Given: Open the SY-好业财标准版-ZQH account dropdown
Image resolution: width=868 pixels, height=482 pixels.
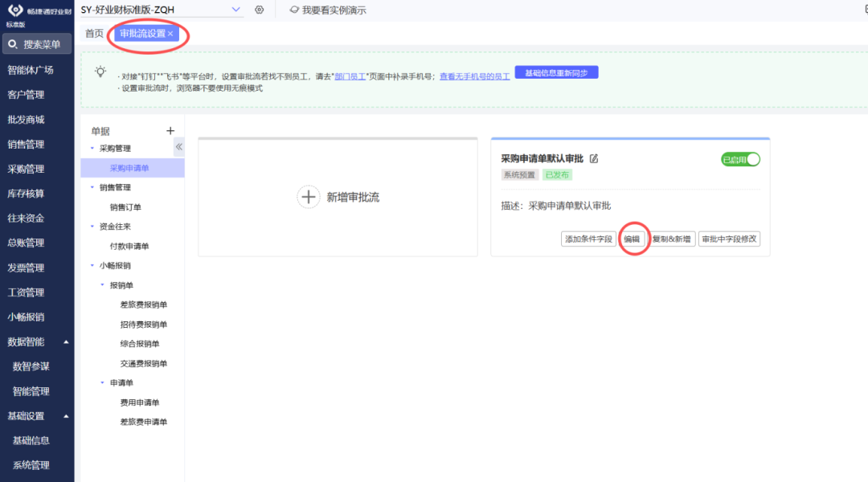Looking at the screenshot, I should pos(235,10).
